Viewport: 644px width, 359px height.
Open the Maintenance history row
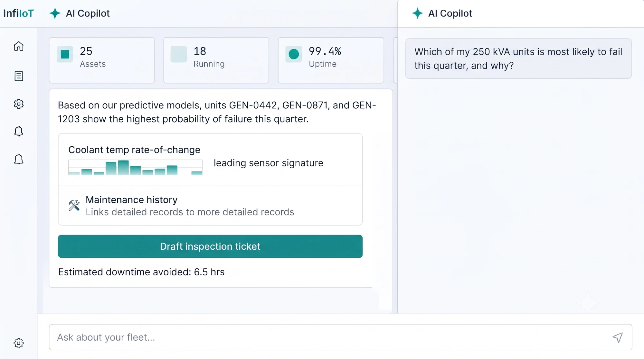210,206
